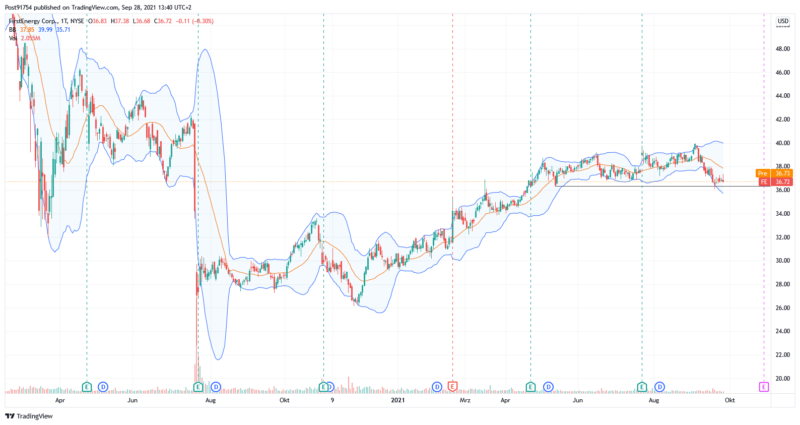Viewport: 800px width, 425px height.
Task: Click the dividend D marker before 2021 März
Action: pyautogui.click(x=437, y=386)
